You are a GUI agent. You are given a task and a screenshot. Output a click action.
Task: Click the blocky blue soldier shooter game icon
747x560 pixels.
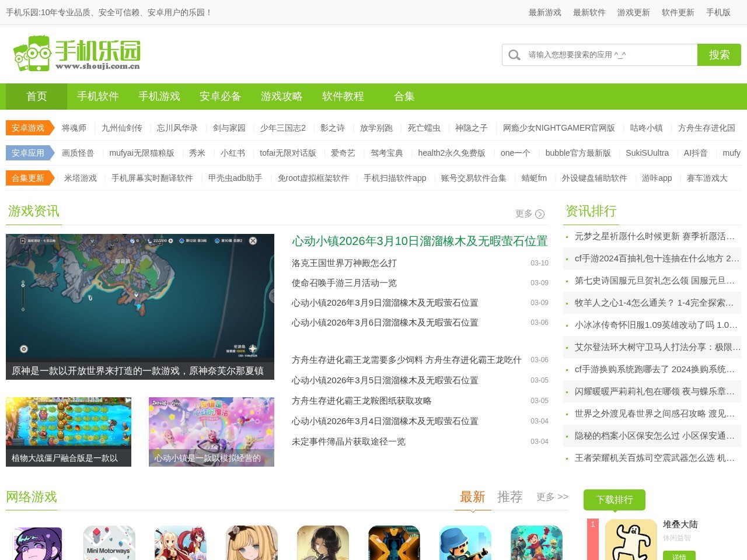click(x=465, y=542)
